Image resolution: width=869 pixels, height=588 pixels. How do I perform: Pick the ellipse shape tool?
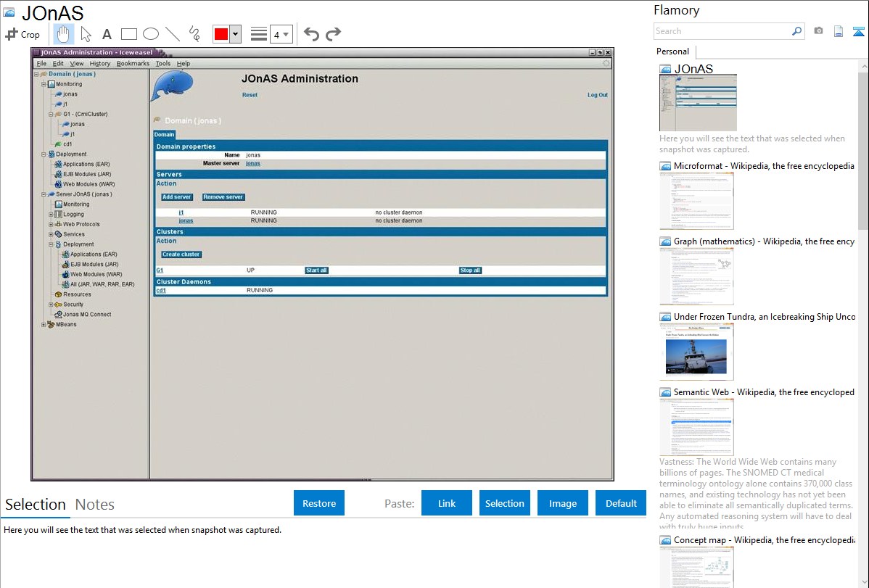tap(150, 34)
